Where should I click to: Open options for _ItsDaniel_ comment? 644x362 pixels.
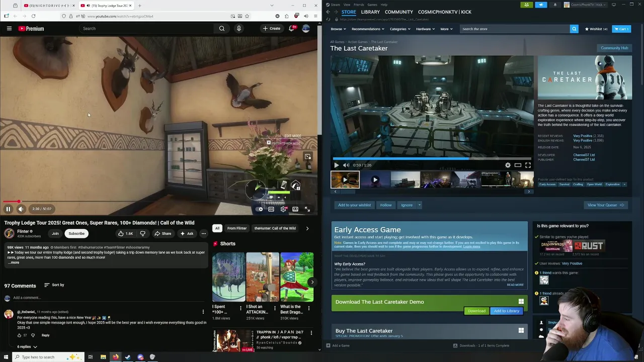[x=203, y=312]
